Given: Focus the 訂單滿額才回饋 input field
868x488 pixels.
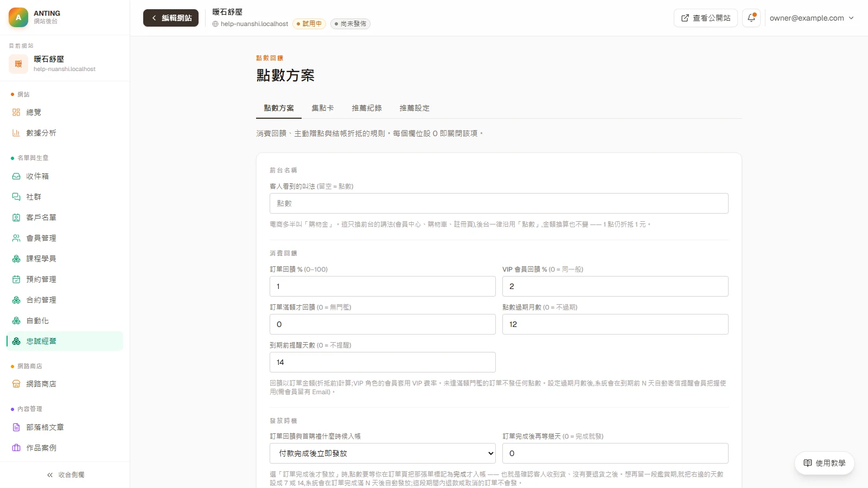Looking at the screenshot, I should [383, 324].
